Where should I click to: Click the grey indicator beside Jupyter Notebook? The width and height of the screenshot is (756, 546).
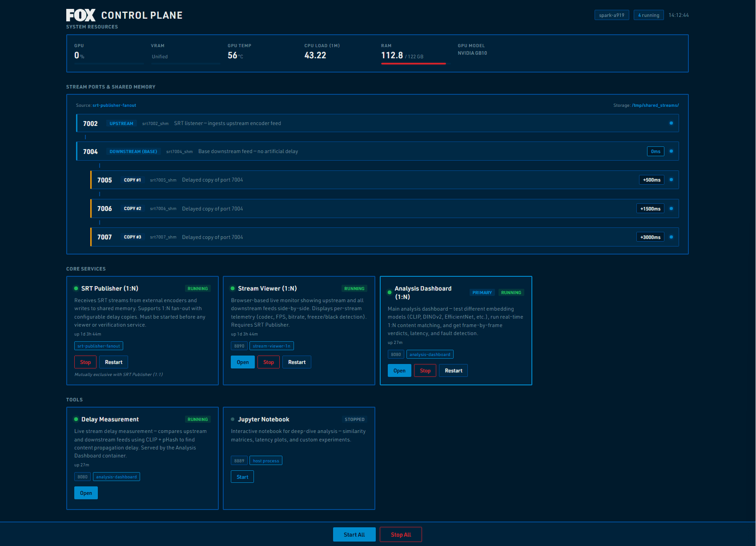[233, 419]
